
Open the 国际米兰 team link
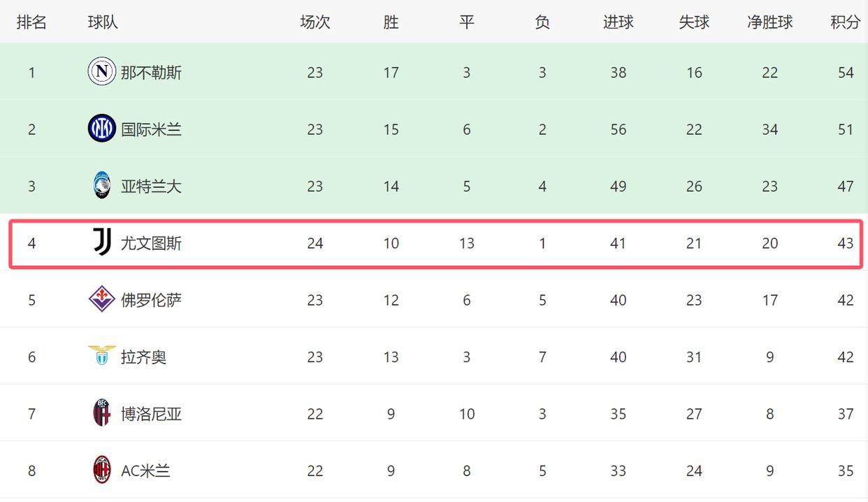[x=151, y=129]
